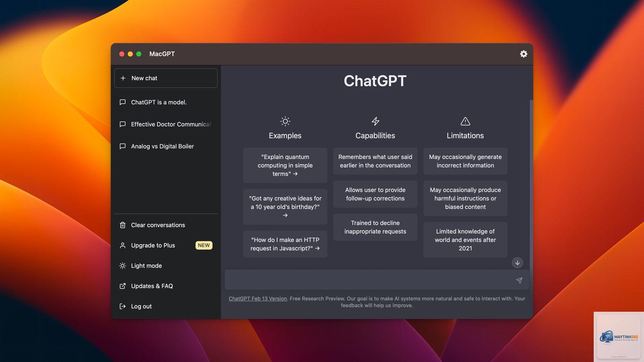Image resolution: width=644 pixels, height=362 pixels.
Task: Click the send message paper plane icon
Action: click(519, 280)
